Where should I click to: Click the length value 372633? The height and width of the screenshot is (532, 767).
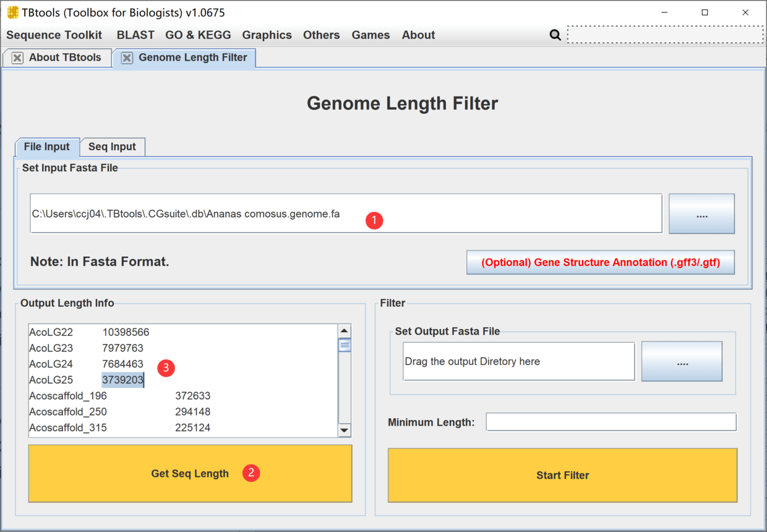point(192,396)
